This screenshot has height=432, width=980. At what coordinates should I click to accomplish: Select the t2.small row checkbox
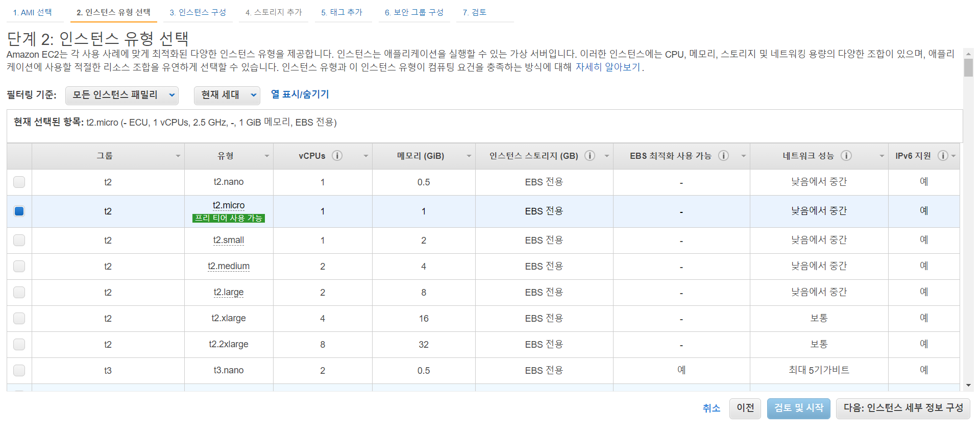click(19, 240)
